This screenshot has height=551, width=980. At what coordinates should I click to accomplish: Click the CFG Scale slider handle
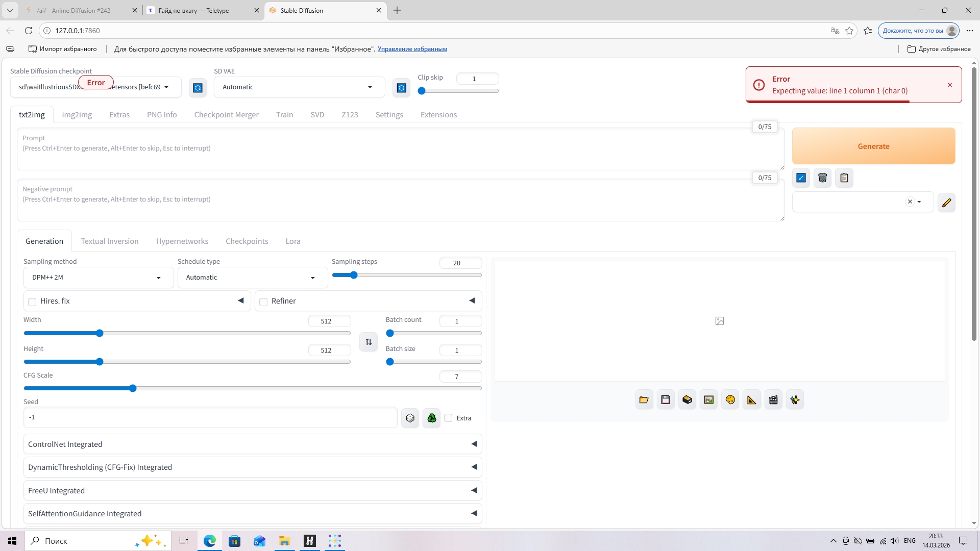point(133,388)
